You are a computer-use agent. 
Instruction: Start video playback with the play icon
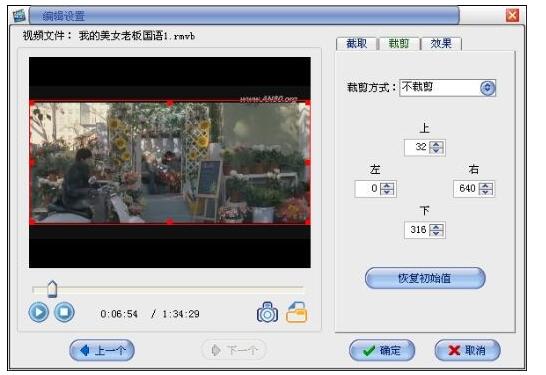(38, 312)
